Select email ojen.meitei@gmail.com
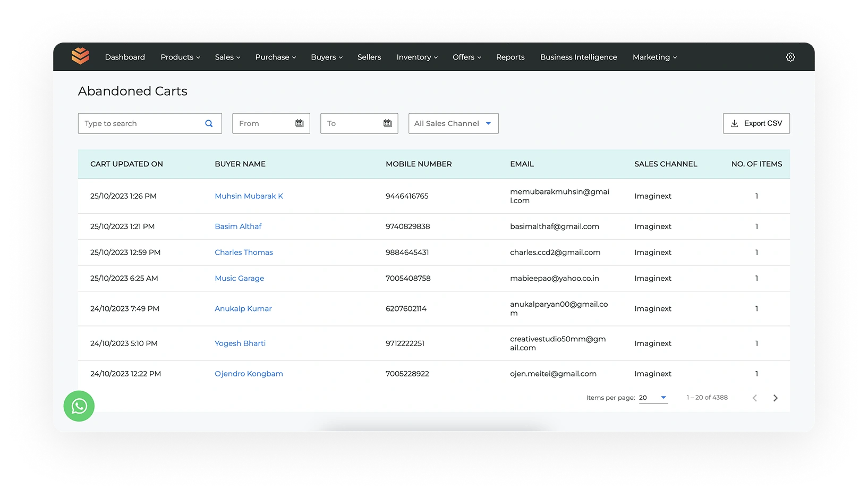 coord(553,374)
